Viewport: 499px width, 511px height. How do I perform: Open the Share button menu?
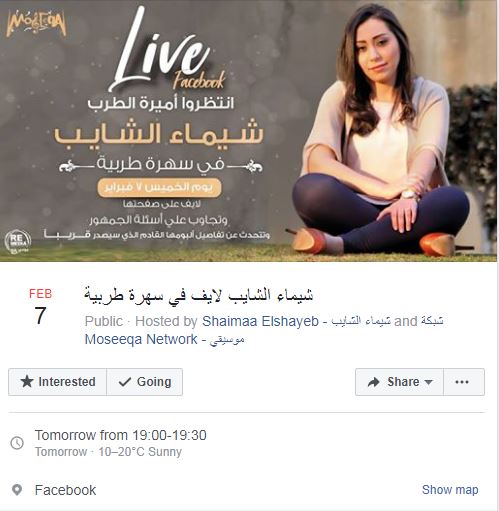399,382
